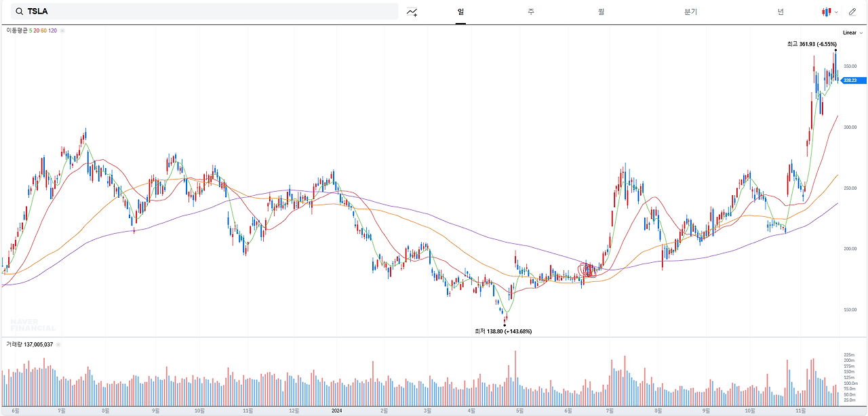This screenshot has width=868, height=416.
Task: Click the 300.00 price axis label
Action: (850, 127)
